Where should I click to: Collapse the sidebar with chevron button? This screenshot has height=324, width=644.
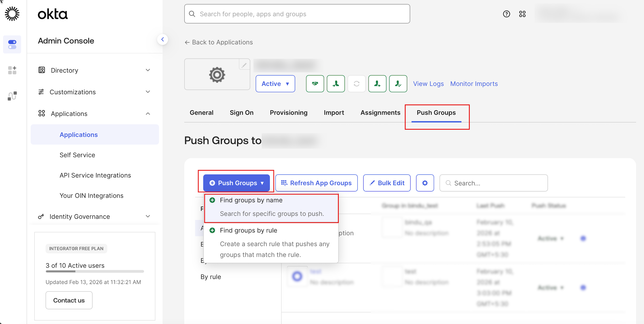(162, 39)
